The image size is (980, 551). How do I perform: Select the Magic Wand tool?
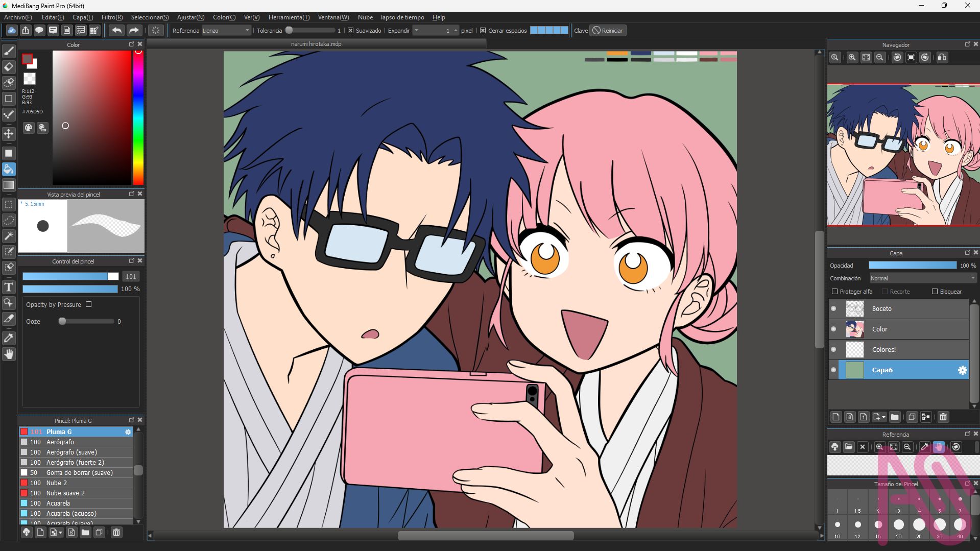(9, 236)
